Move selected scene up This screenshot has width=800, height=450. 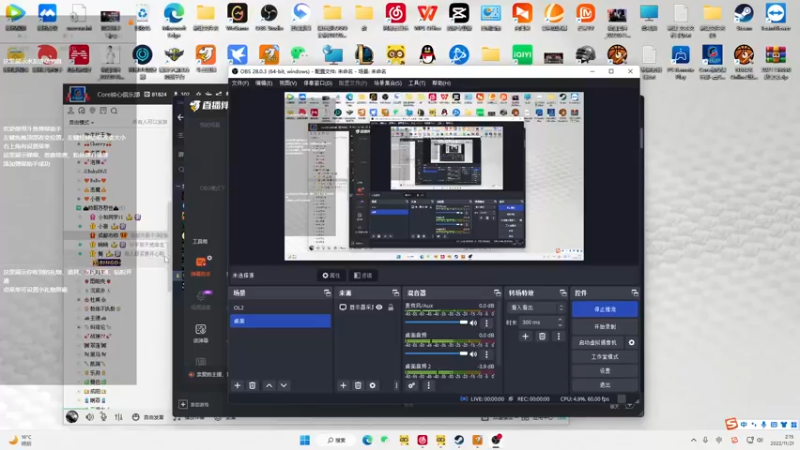[269, 385]
